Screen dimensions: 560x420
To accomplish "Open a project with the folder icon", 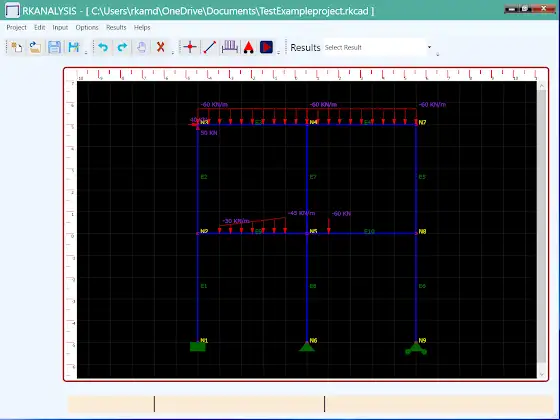I will (35, 47).
